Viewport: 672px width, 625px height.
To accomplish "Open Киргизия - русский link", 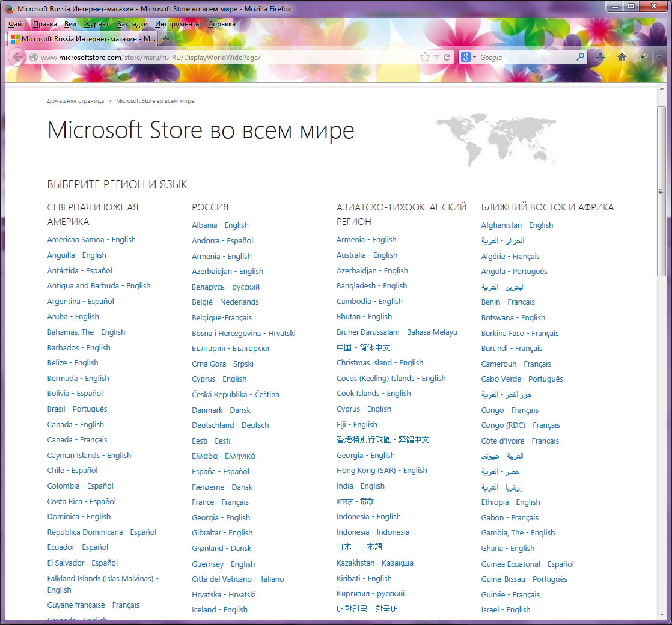I will (x=371, y=594).
